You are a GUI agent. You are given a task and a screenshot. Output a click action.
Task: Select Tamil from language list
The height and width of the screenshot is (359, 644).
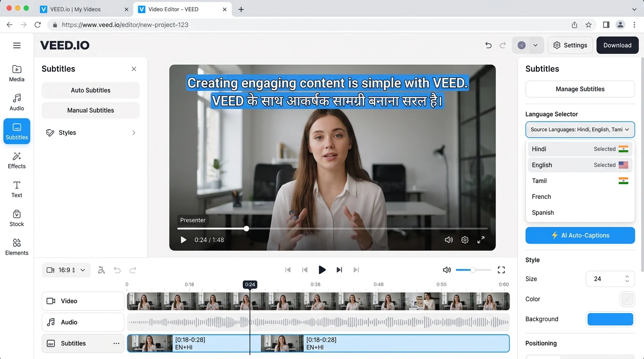coord(580,181)
